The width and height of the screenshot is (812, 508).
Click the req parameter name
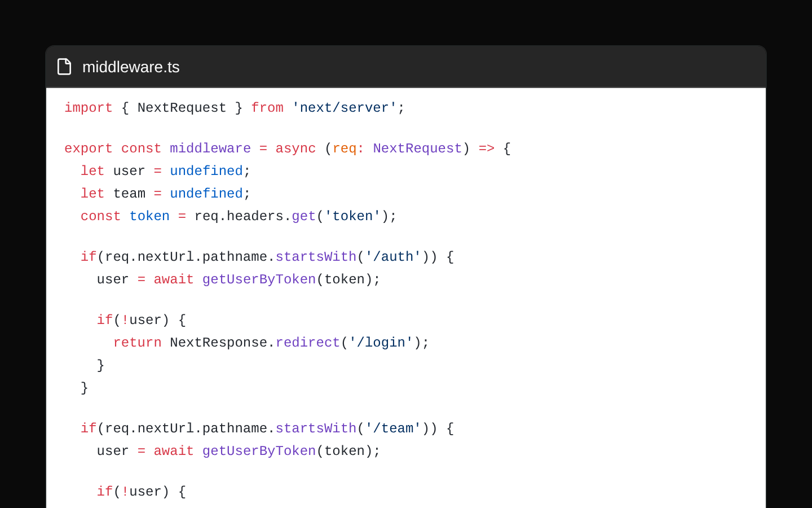(x=345, y=148)
